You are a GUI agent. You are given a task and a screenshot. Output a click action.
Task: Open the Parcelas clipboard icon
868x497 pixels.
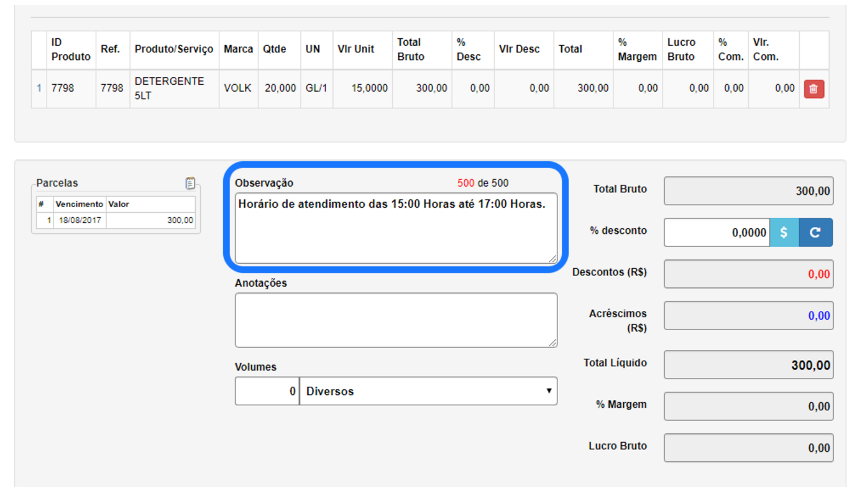click(190, 183)
